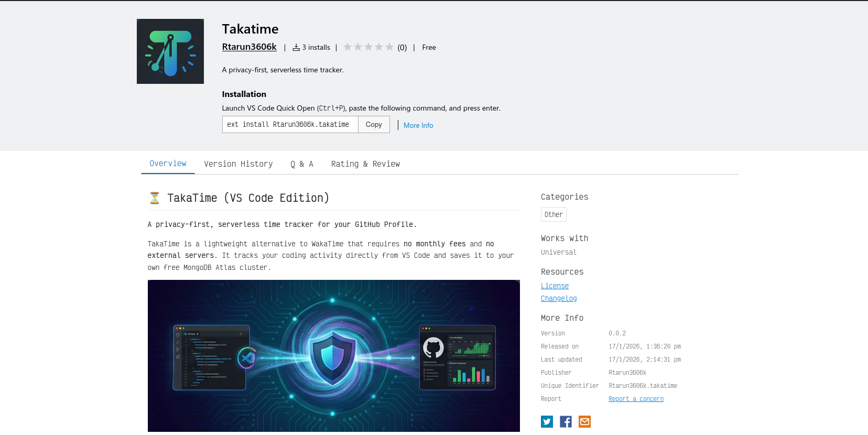
Task: Open the Overview tab
Action: [x=168, y=164]
